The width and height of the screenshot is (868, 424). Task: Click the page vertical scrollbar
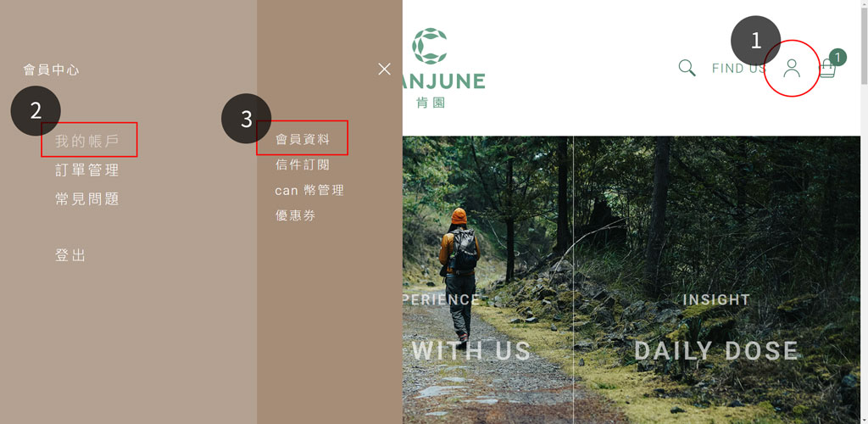point(864,212)
